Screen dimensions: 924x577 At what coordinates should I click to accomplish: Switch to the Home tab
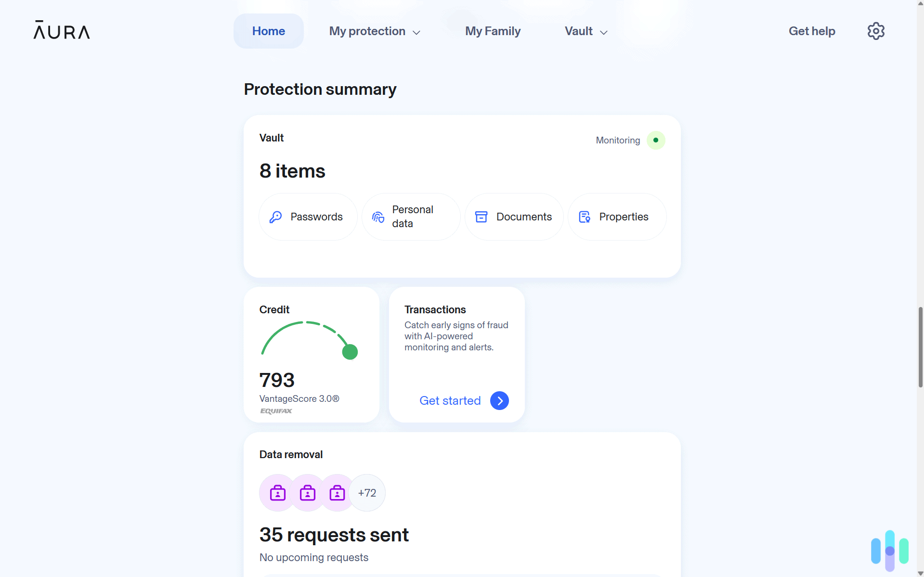tap(268, 31)
